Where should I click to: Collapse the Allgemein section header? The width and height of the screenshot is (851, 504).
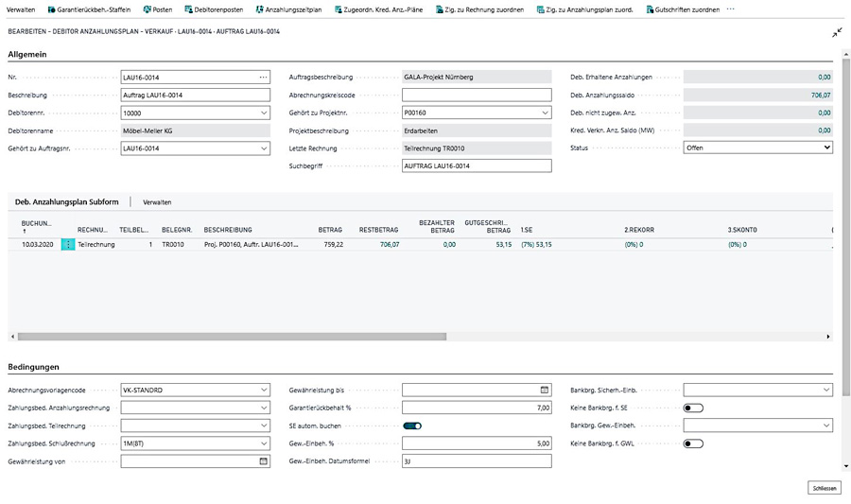[27, 54]
